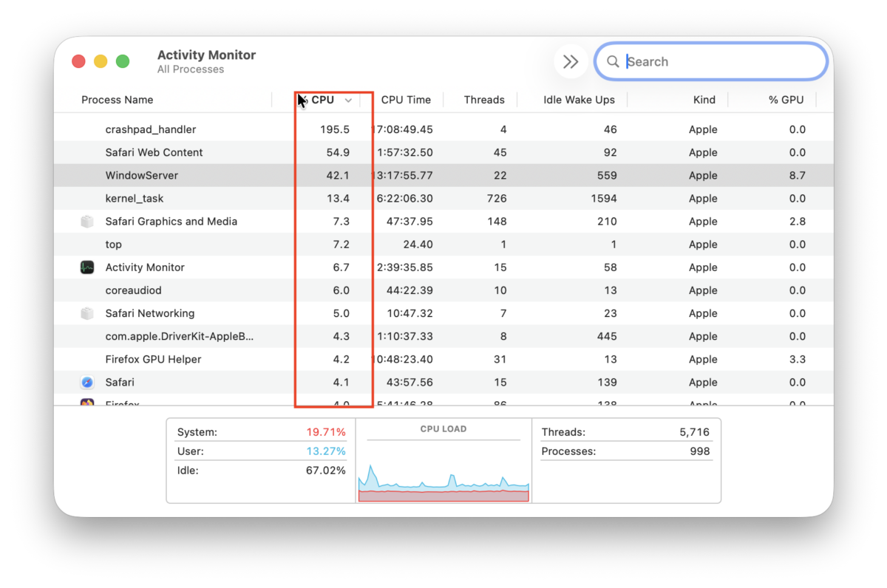Click WindowServer's 8.7 GPU value
The width and height of the screenshot is (887, 588).
(x=797, y=175)
